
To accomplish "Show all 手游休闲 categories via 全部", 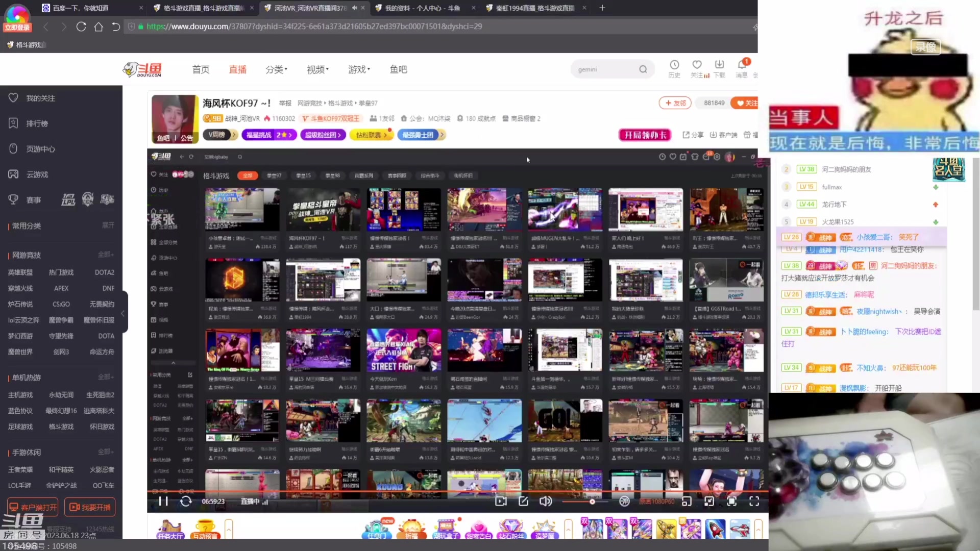I will point(106,452).
